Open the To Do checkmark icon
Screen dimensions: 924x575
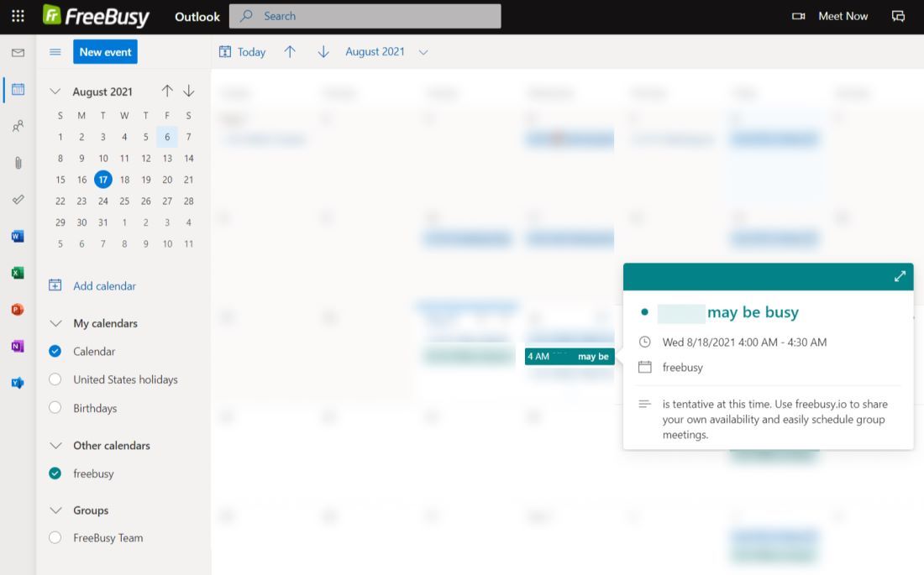[x=18, y=199]
